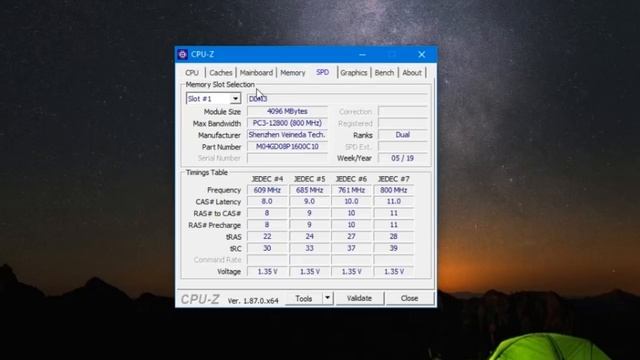Click the memory type field next to slot
Image resolution: width=640 pixels, height=360 pixels.
coord(337,99)
